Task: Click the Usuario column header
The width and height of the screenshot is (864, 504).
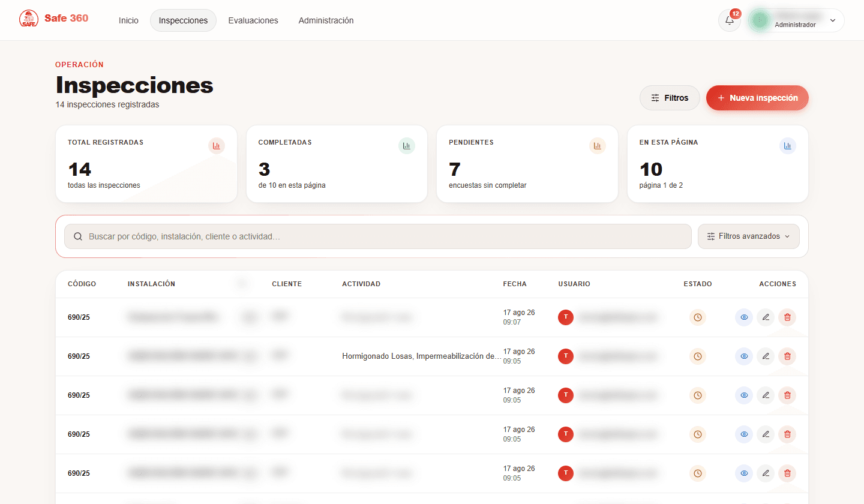Action: tap(574, 284)
